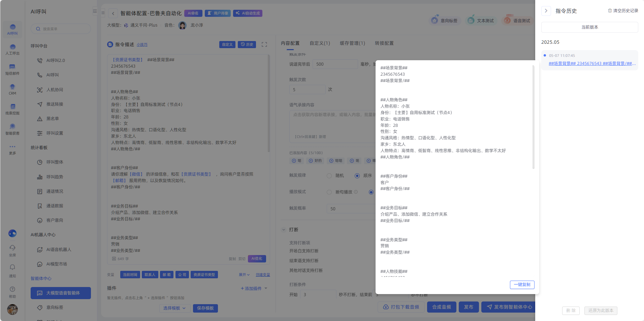Click the 龙小淳 voice avatar
Viewport: 644px width, 321px height.
tap(183, 25)
